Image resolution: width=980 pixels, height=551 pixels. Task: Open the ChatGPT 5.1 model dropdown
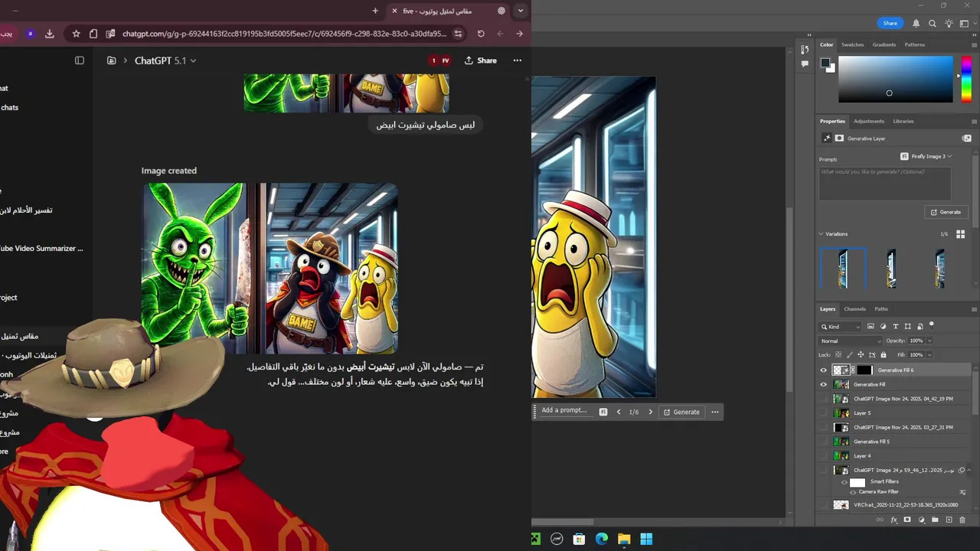click(165, 60)
